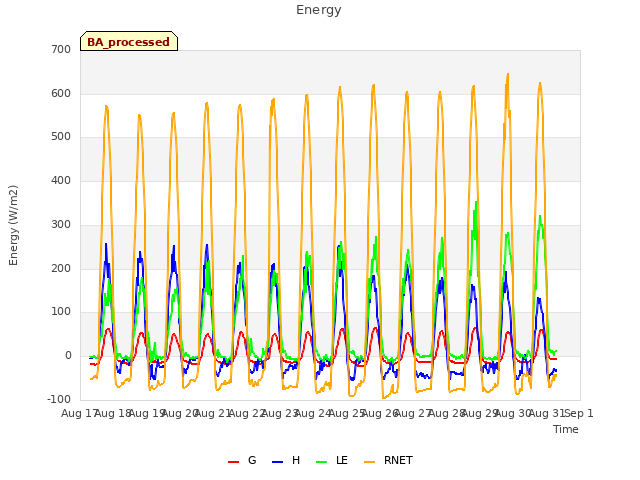The width and height of the screenshot is (640, 480).
Task: Click the -100 y-axis tick label
Action: tap(59, 399)
